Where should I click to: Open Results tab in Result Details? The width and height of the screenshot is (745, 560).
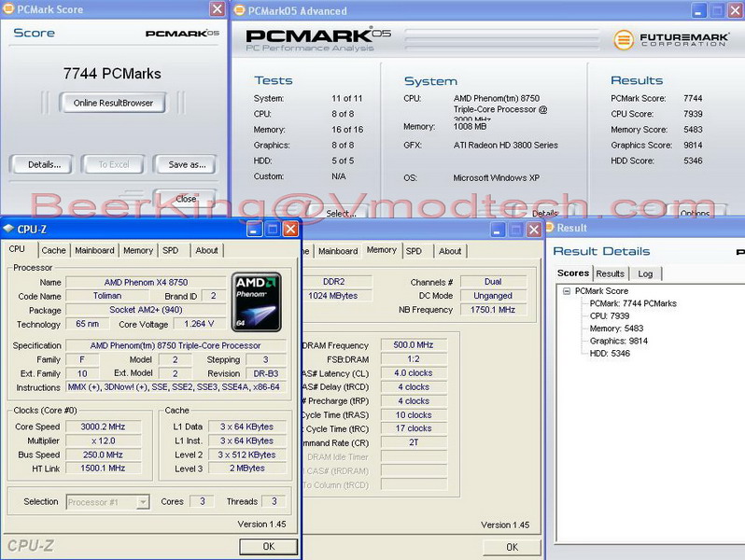click(610, 273)
